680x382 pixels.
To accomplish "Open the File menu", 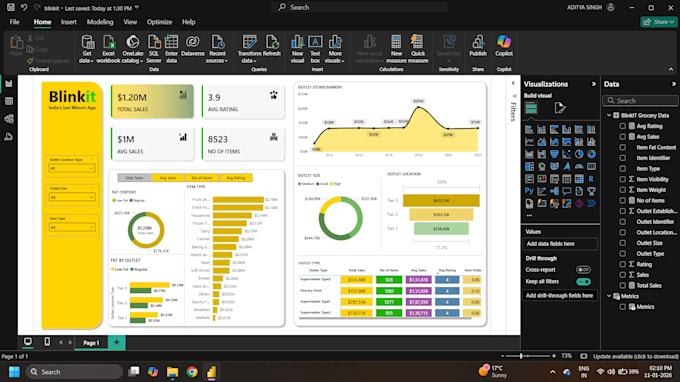I will [14, 22].
